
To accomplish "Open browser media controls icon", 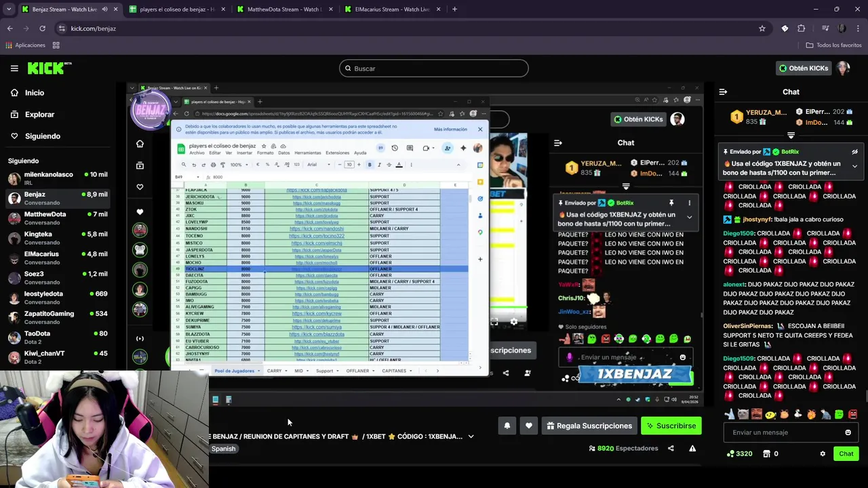I will (x=825, y=28).
